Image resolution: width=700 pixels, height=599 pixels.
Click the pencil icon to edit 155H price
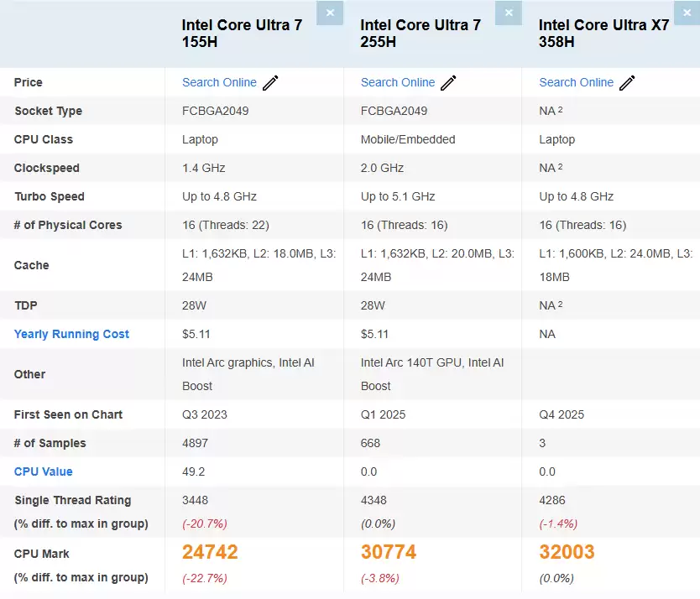pos(269,82)
